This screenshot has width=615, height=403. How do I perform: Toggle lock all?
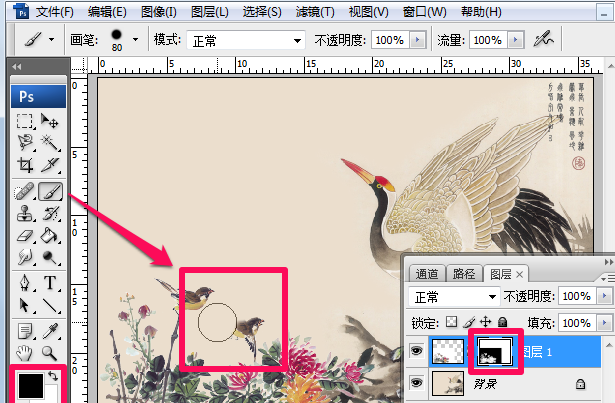502,322
